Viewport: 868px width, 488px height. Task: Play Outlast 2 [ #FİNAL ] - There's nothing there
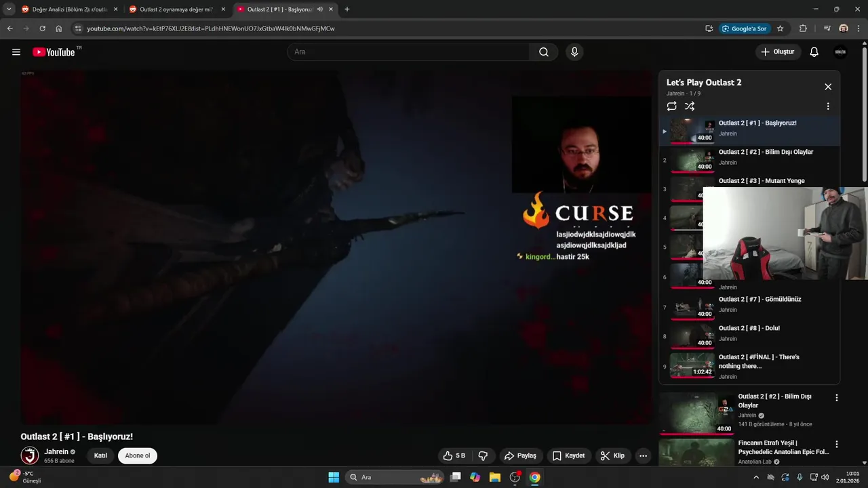coord(749,366)
